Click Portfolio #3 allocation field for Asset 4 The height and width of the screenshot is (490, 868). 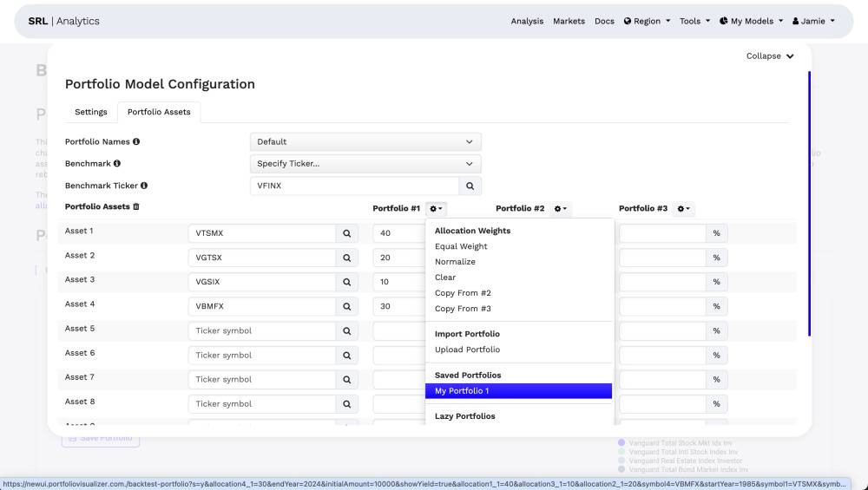[662, 306]
